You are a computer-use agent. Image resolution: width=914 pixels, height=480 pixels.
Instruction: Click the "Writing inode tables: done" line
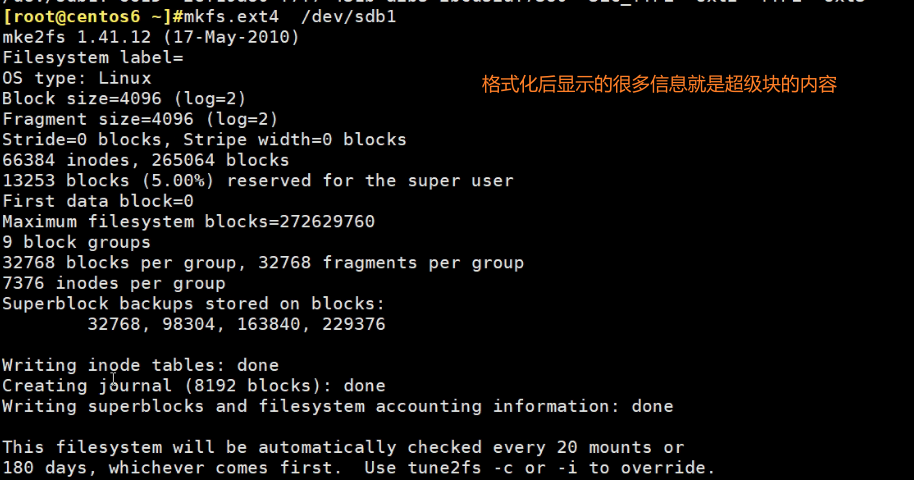(x=140, y=365)
